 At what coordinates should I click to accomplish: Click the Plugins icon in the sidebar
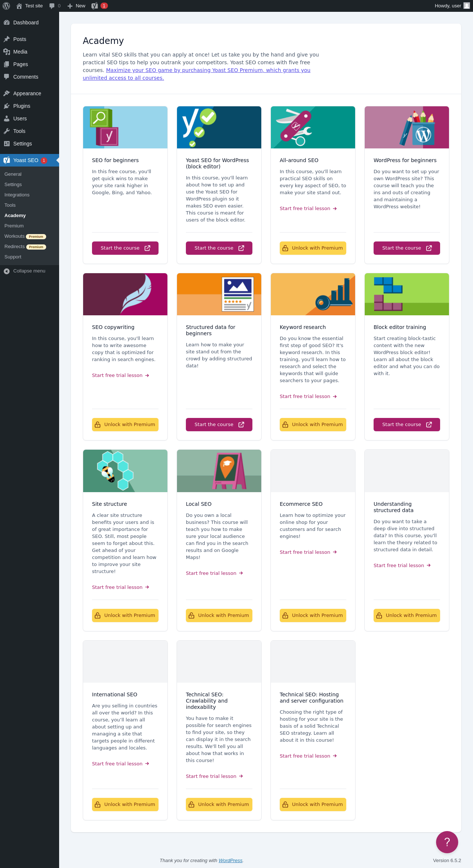7,106
